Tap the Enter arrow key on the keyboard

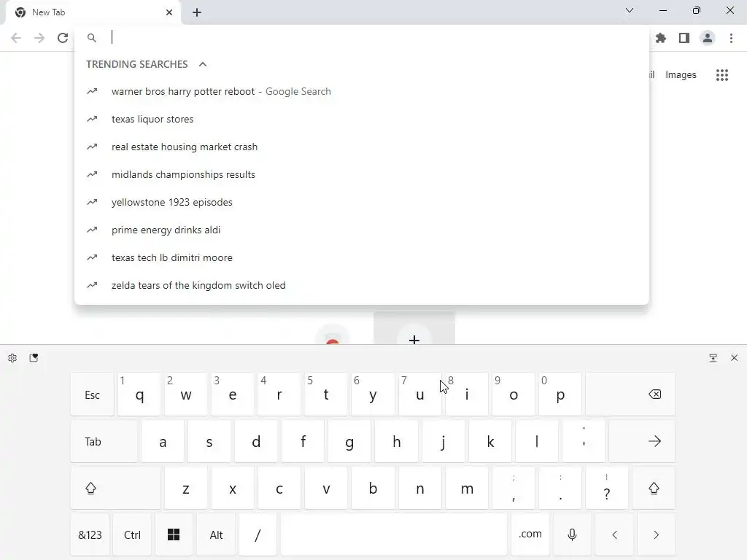pos(642,441)
